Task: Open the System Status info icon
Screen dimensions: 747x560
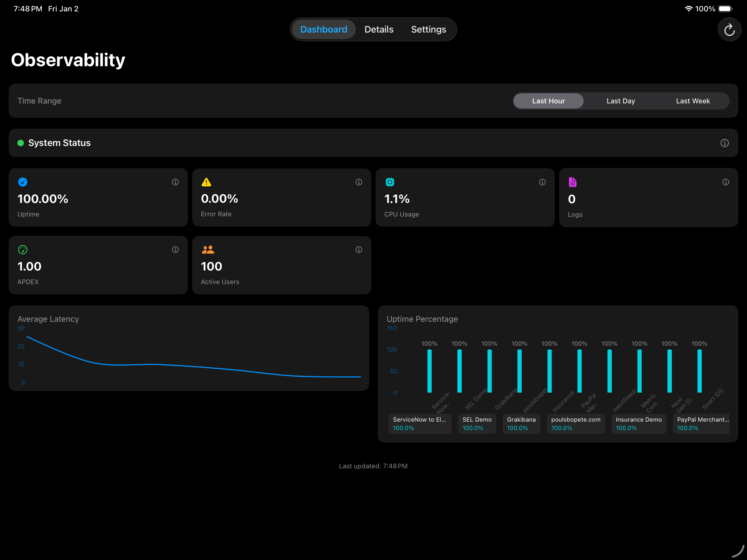Action: [x=725, y=143]
